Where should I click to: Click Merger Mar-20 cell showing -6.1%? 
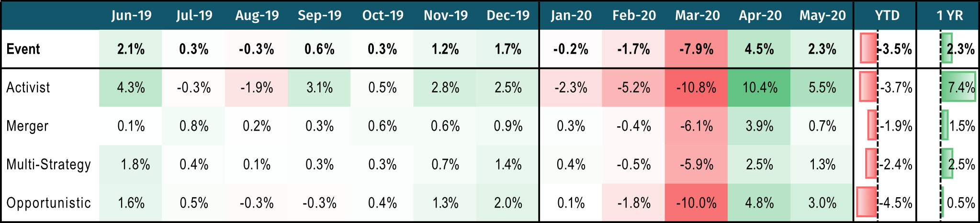[x=696, y=126]
